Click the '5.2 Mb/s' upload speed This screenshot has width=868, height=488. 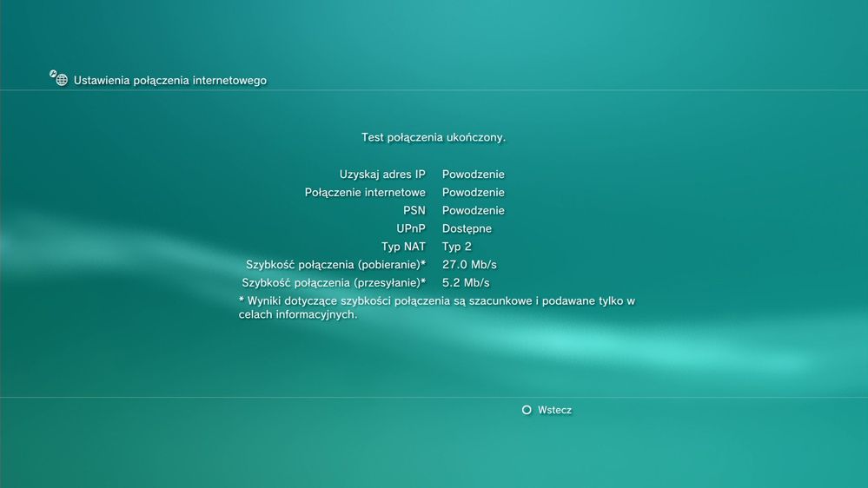tap(466, 283)
